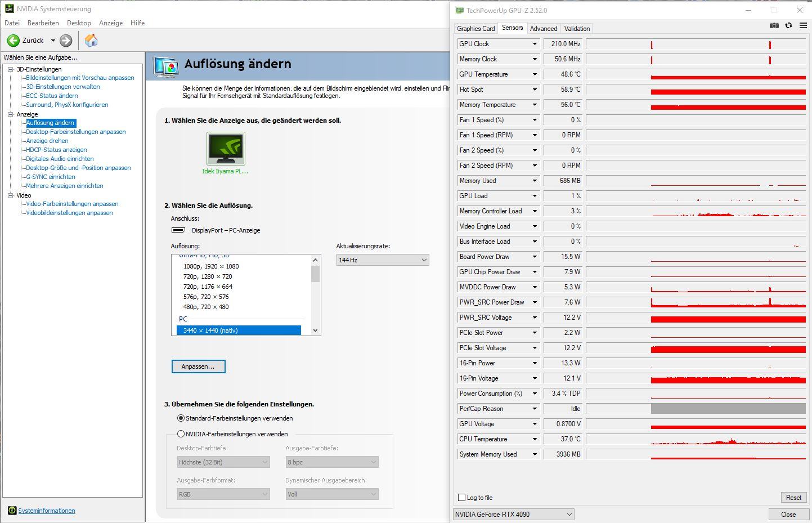
Task: Open 3D-Einstellungen verwalten tree link
Action: tap(63, 87)
